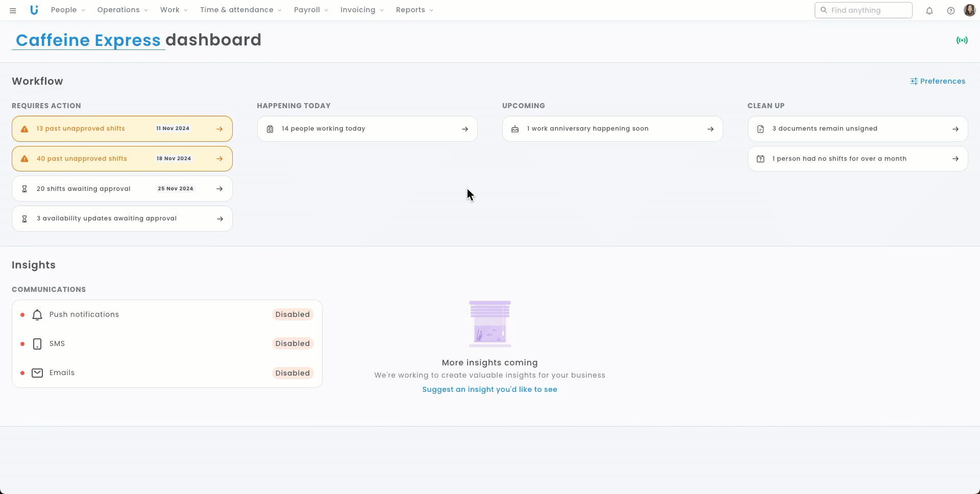Click Suggest an insight you'd like to see

(489, 389)
